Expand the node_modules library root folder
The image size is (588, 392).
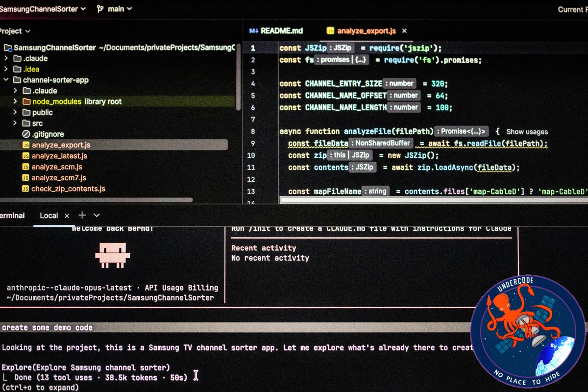[x=15, y=101]
